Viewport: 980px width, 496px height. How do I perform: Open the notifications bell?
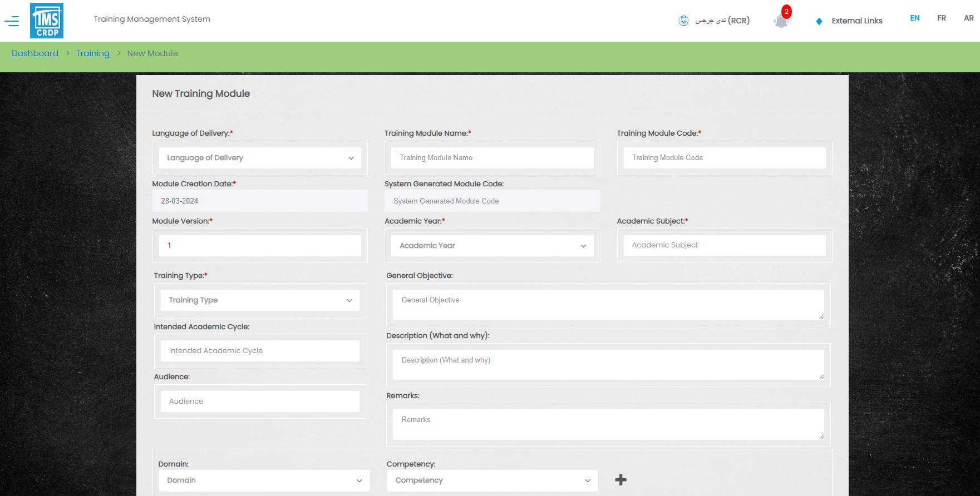(x=781, y=21)
